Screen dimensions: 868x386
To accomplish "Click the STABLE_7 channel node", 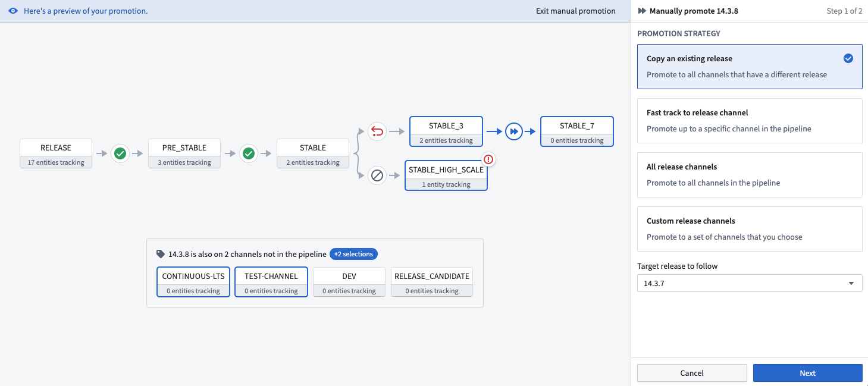I will click(x=577, y=131).
